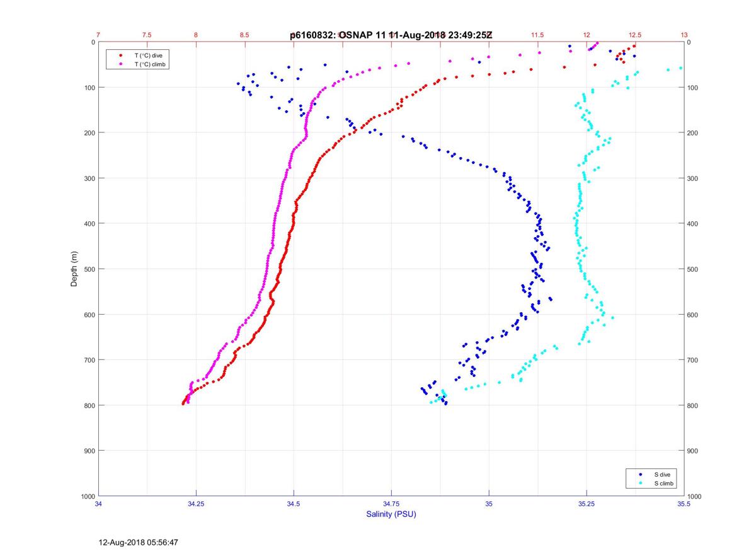Click the right depth tick label 600

pos(694,315)
